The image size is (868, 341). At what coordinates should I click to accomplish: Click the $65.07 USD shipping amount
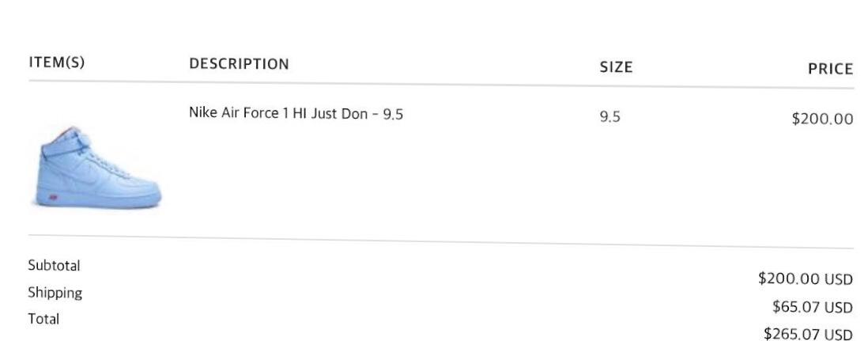click(x=813, y=307)
